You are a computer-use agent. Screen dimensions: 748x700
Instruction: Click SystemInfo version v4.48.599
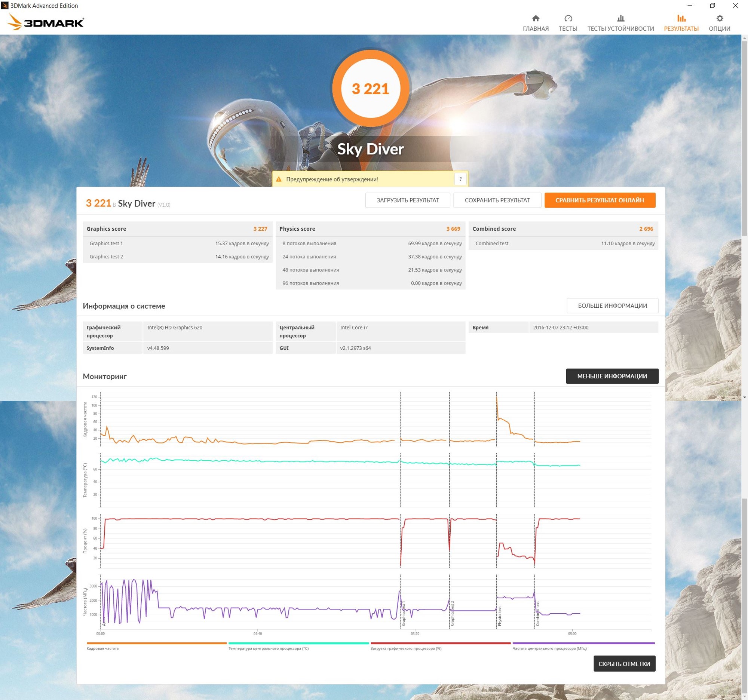point(158,348)
